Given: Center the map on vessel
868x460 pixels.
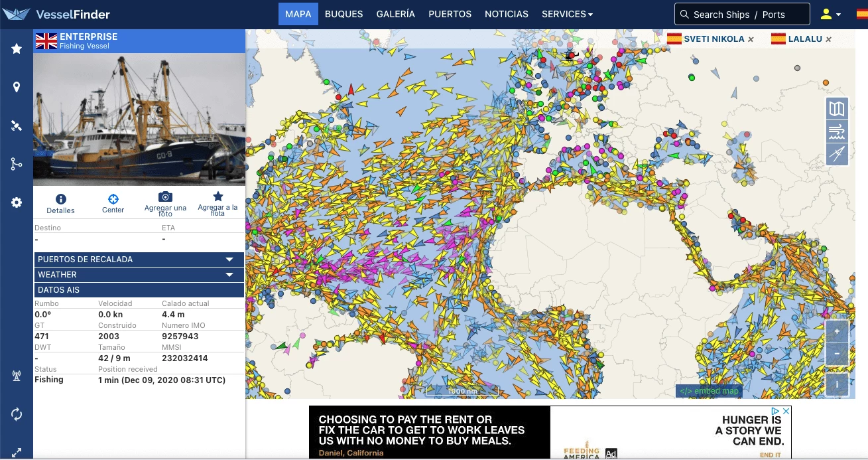Looking at the screenshot, I should click(x=113, y=198).
